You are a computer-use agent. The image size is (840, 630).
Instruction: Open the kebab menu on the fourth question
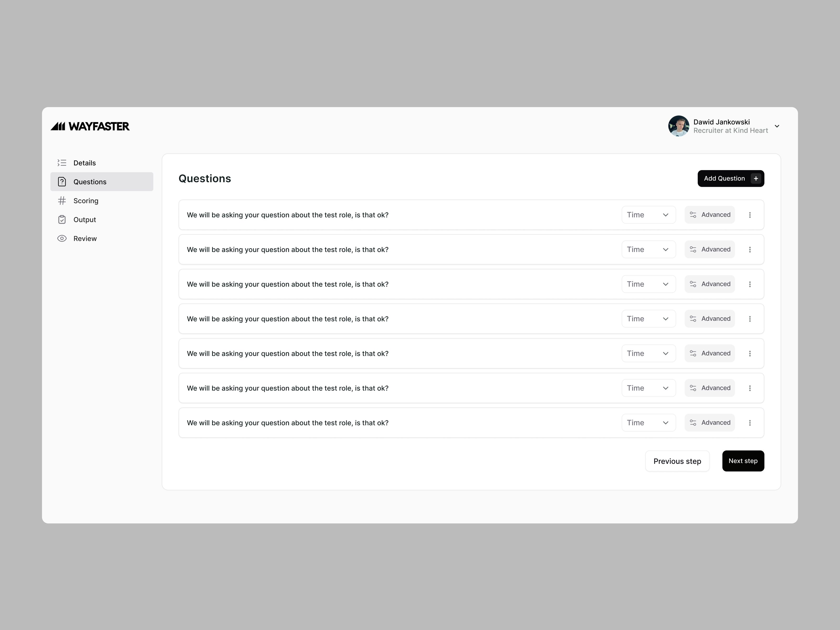pos(750,319)
